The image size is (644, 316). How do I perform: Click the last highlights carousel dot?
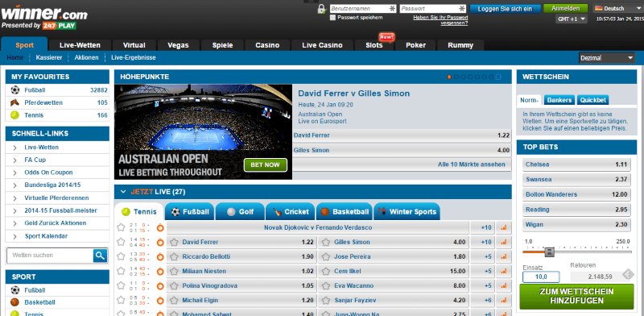tap(498, 77)
